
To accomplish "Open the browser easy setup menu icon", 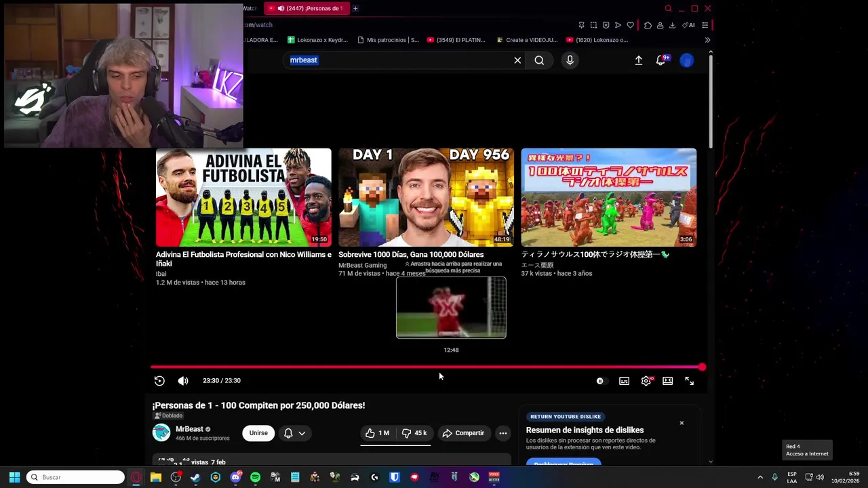I will click(705, 25).
